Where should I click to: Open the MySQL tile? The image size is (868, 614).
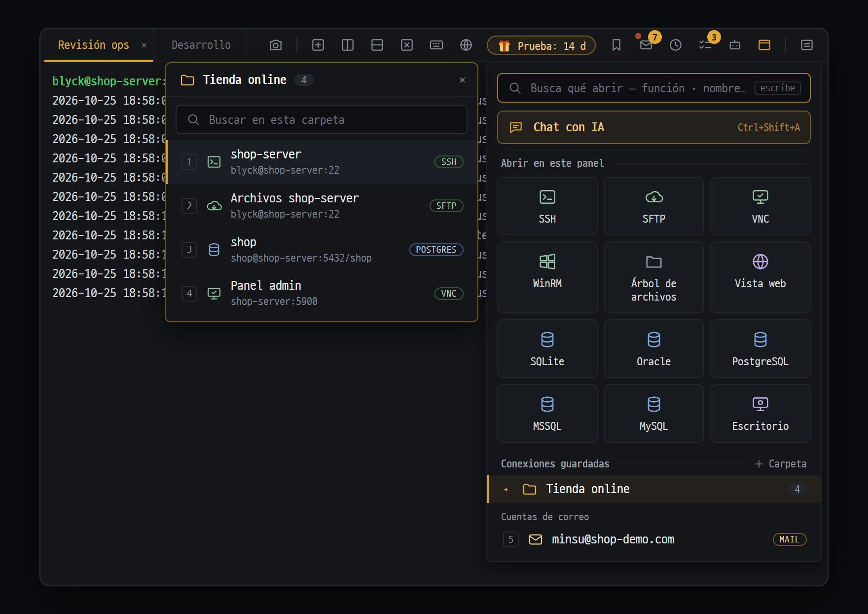click(x=654, y=414)
